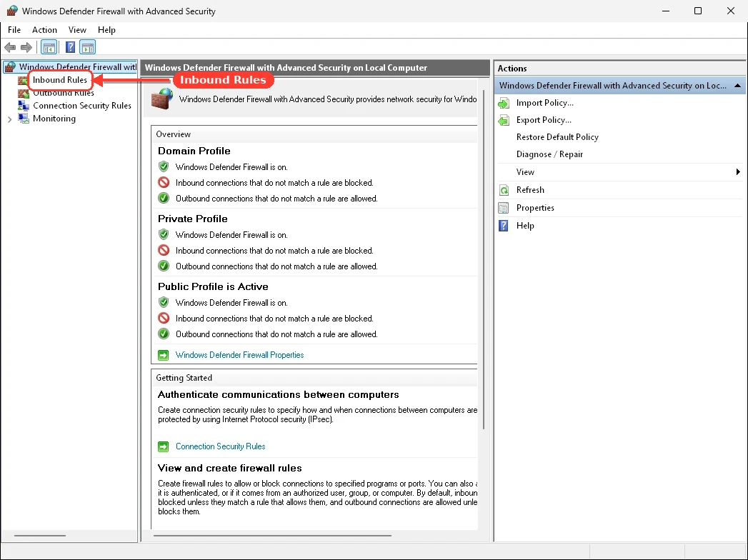748x560 pixels.
Task: Open the Action menu
Action: pyautogui.click(x=44, y=29)
